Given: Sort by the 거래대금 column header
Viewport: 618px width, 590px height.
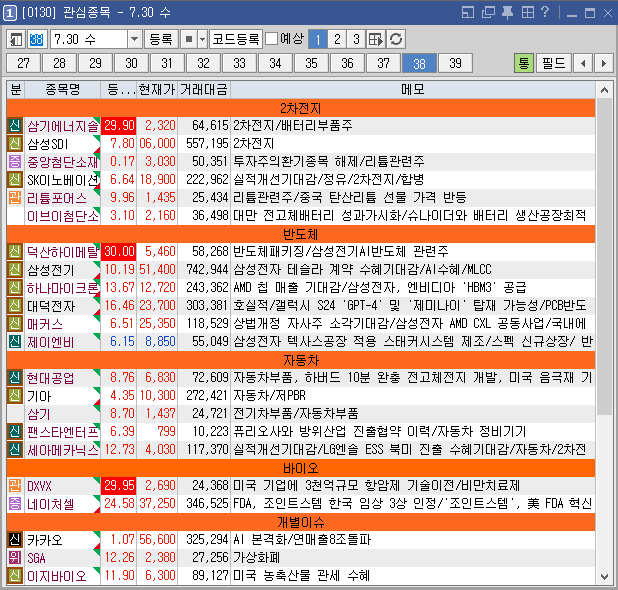Looking at the screenshot, I should (x=204, y=90).
